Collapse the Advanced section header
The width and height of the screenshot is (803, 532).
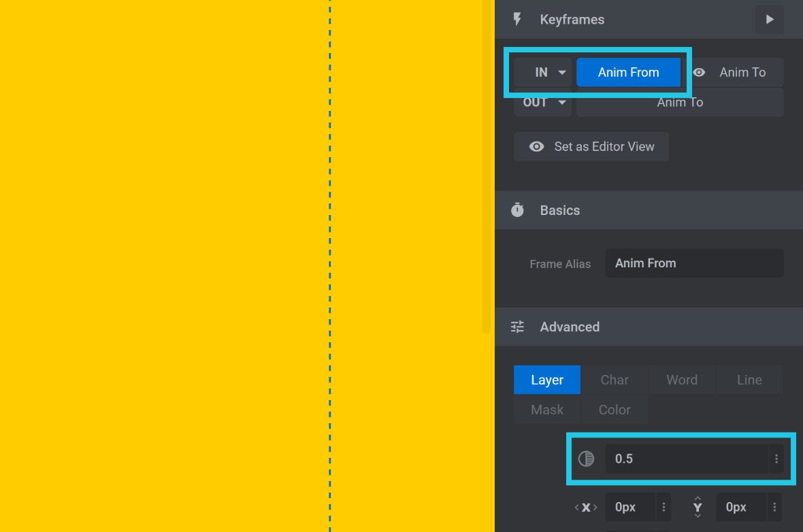(x=649, y=327)
